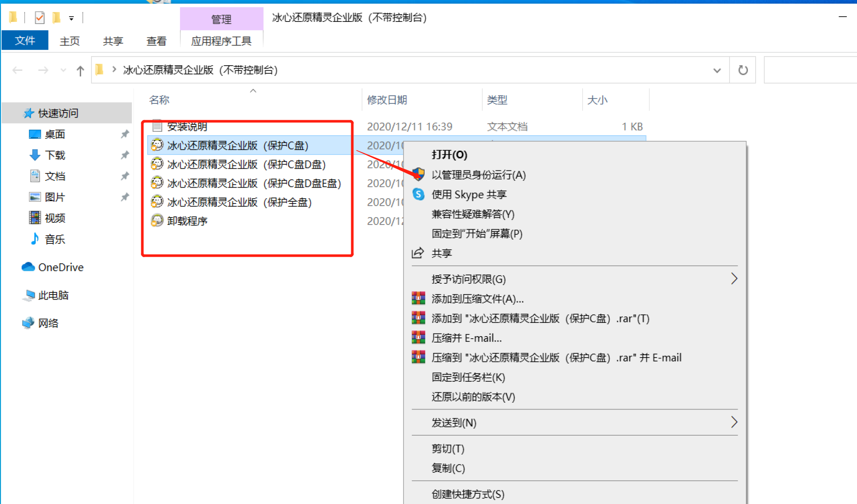
Task: Click the 卸载程序 uninstaller icon
Action: [x=157, y=221]
